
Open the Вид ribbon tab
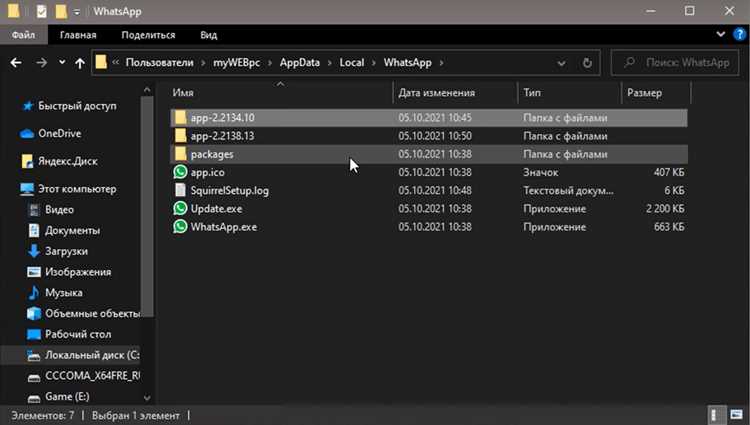(209, 35)
